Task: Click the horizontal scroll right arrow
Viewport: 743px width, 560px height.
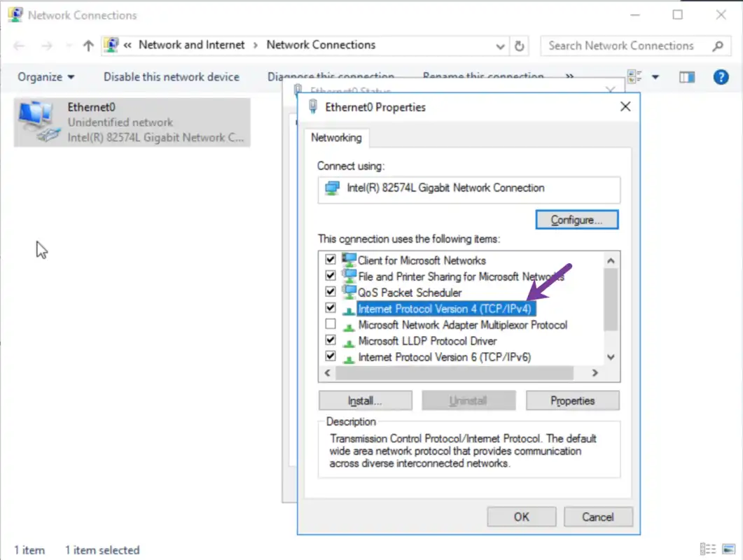Action: pos(595,373)
